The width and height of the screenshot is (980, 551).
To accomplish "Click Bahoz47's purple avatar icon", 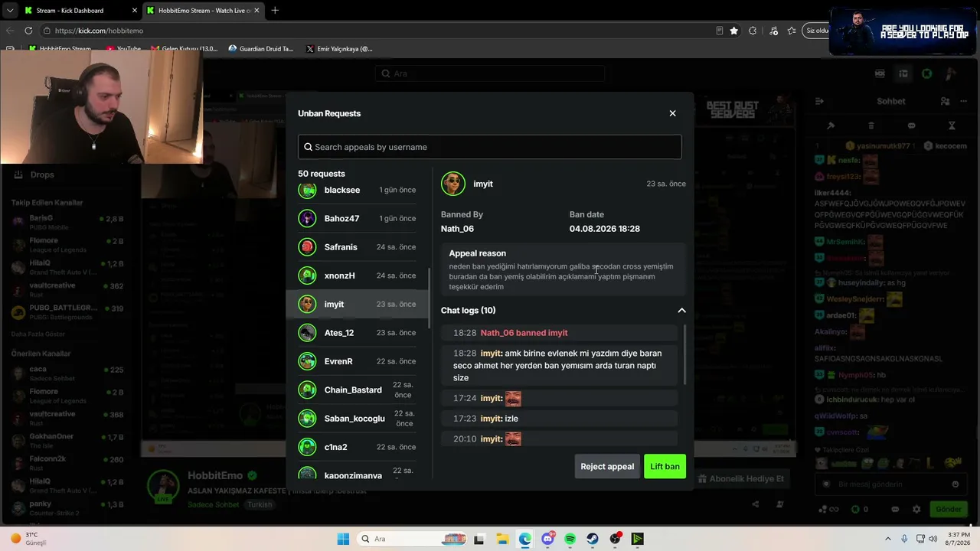I will (307, 218).
